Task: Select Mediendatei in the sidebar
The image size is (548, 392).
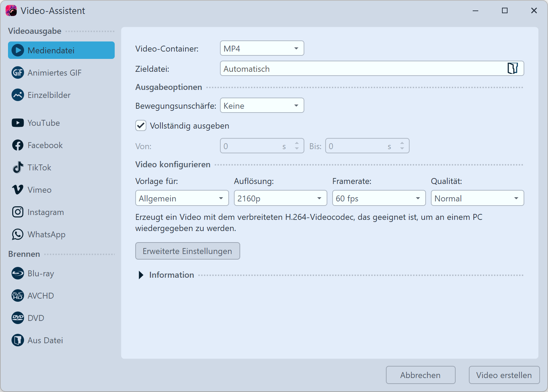Action: [61, 51]
